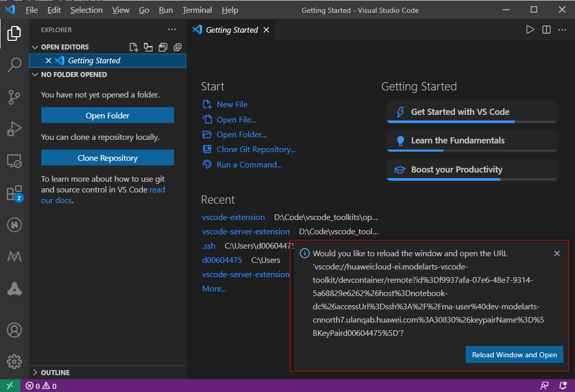Dismiss the reload URL notification
The image size is (575, 392).
coord(557,253)
